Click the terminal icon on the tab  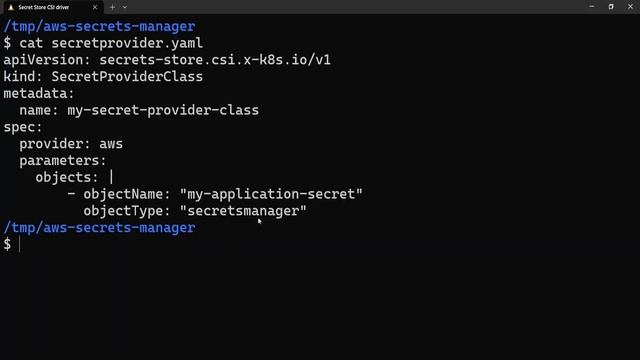point(11,7)
